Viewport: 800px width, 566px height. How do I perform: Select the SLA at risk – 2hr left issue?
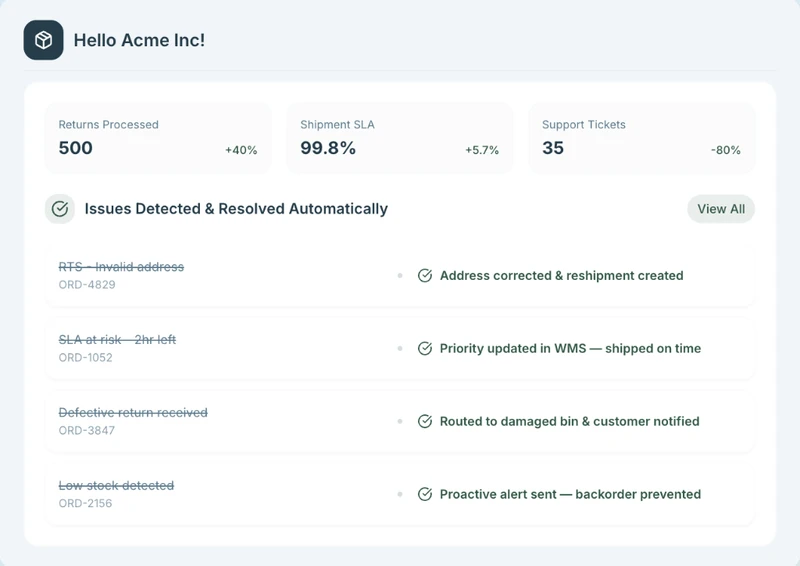[117, 340]
